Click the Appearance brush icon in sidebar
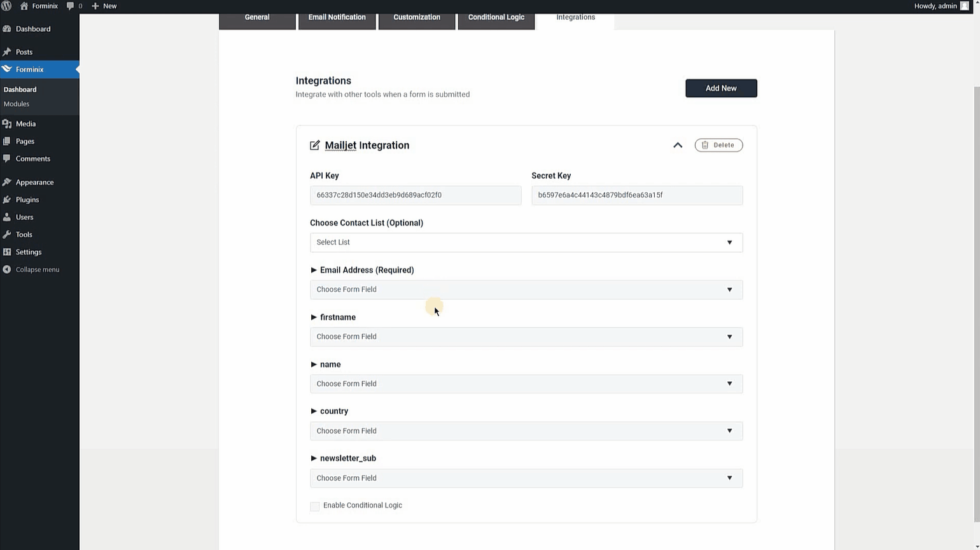This screenshot has height=550, width=980. 7,182
